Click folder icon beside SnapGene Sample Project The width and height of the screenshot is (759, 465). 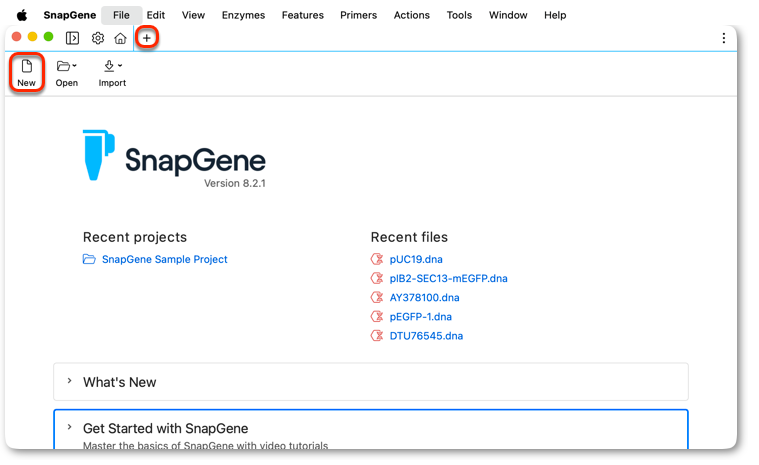89,259
